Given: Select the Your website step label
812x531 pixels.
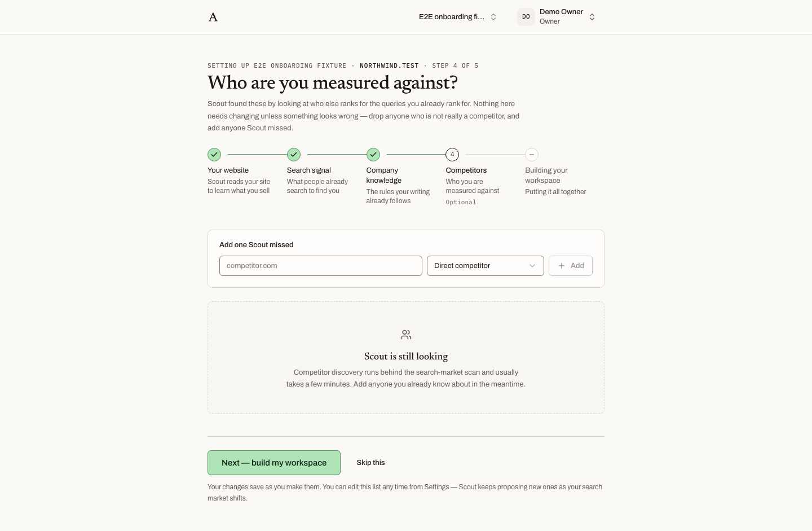Looking at the screenshot, I should tap(228, 170).
